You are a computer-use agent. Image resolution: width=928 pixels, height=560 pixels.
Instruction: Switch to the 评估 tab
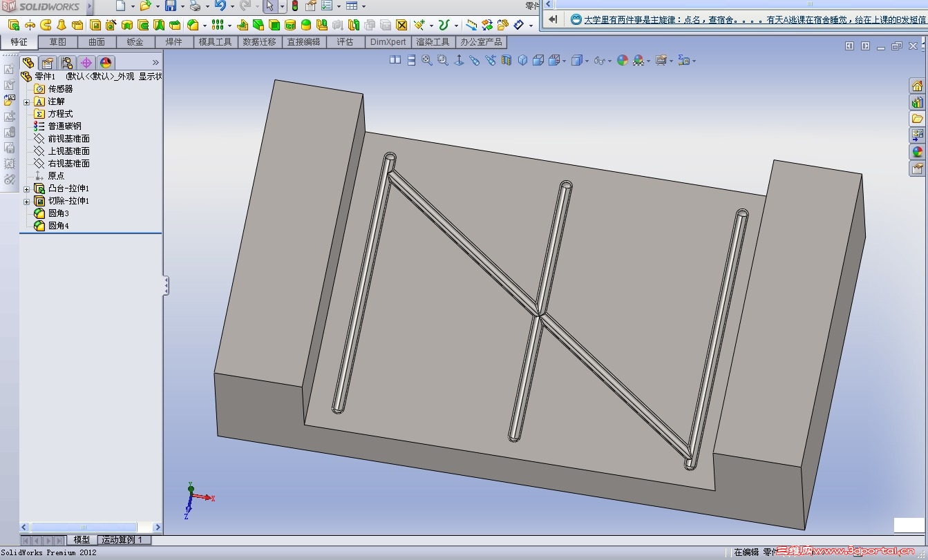[x=345, y=42]
